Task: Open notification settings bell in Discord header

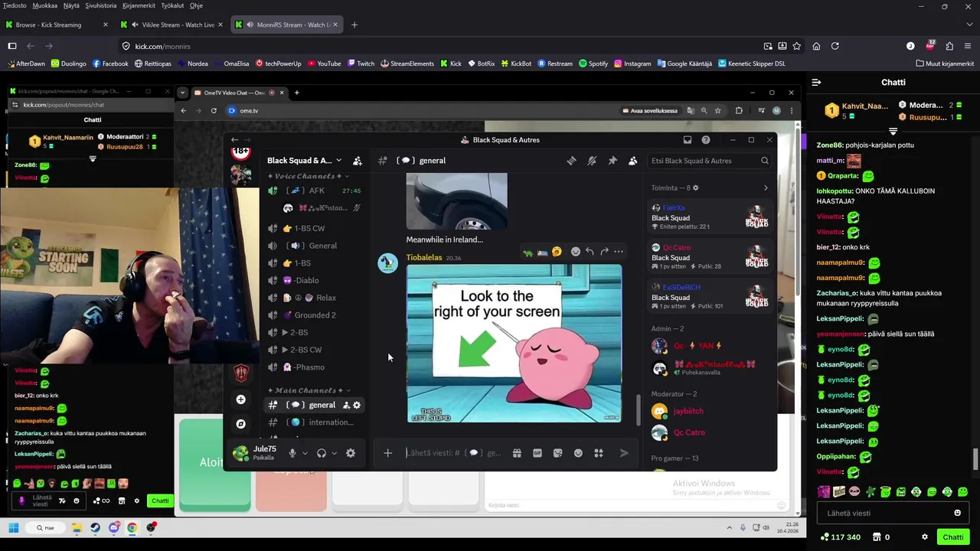Action: (592, 161)
